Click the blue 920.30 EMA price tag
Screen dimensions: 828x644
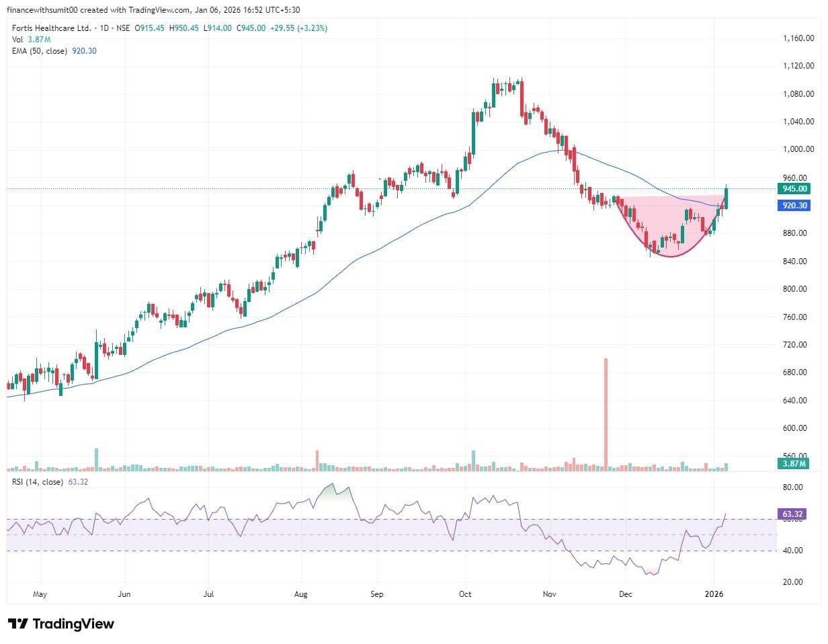tap(794, 206)
